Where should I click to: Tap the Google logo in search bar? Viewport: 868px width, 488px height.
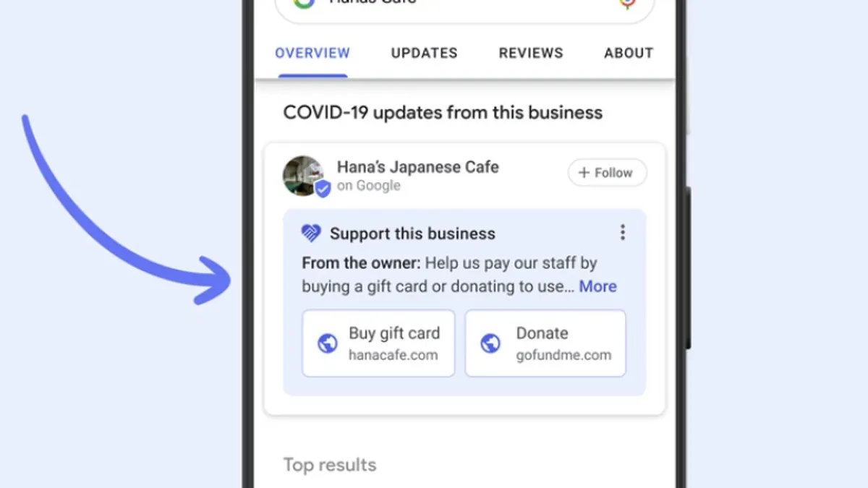point(304,3)
